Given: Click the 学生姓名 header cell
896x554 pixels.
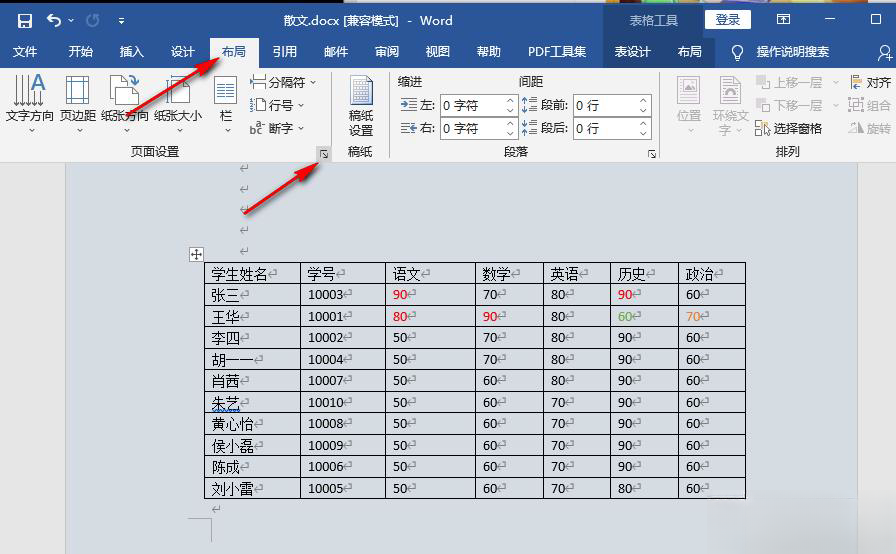Looking at the screenshot, I should point(252,274).
